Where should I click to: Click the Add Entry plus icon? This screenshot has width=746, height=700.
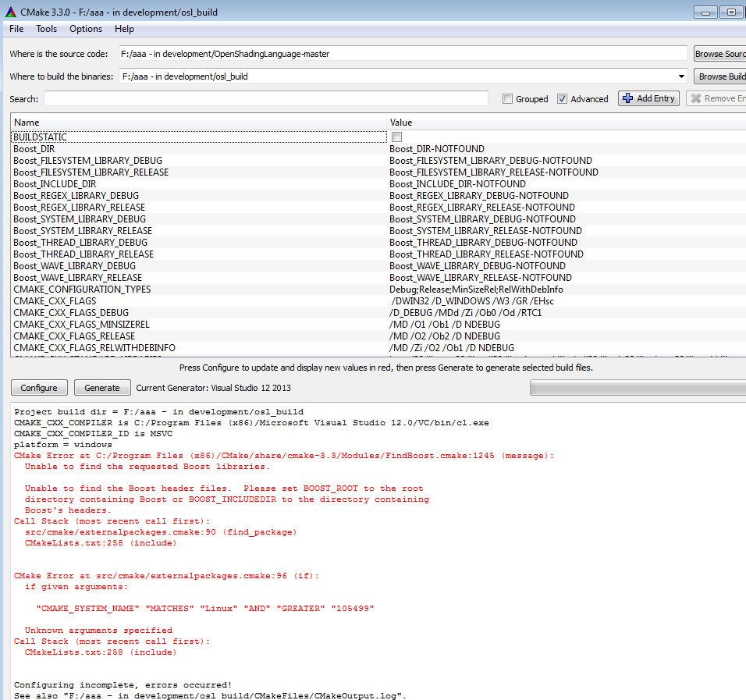[627, 98]
